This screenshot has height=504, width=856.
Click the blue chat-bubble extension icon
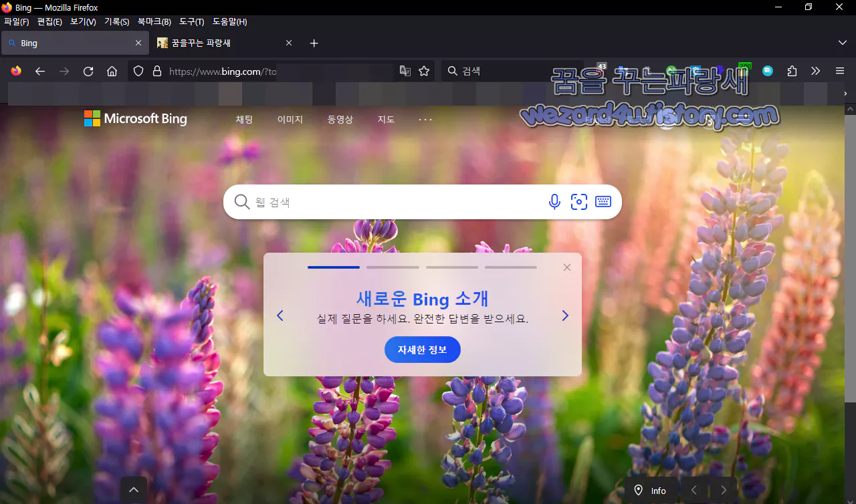768,71
